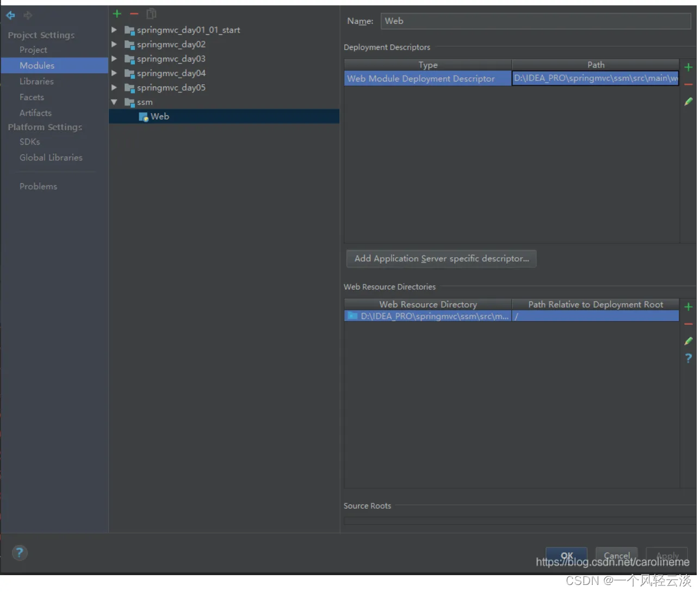Open Libraries settings
700x592 pixels.
click(x=36, y=82)
